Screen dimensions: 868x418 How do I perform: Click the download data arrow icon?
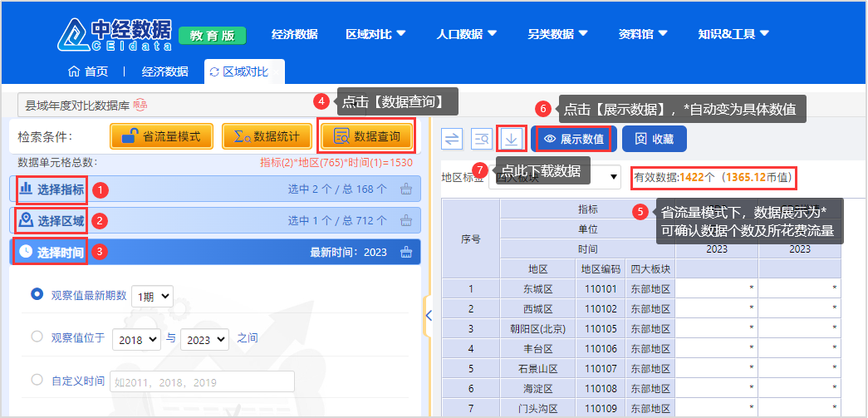(512, 139)
